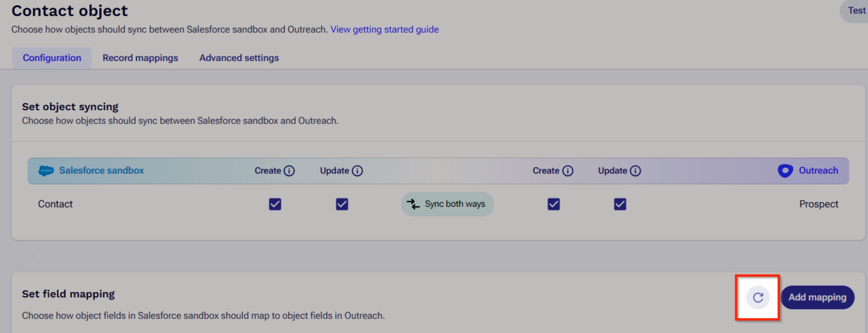Toggle Outreach Create checkbox for Prospect
The image size is (868, 333).
pyautogui.click(x=553, y=204)
